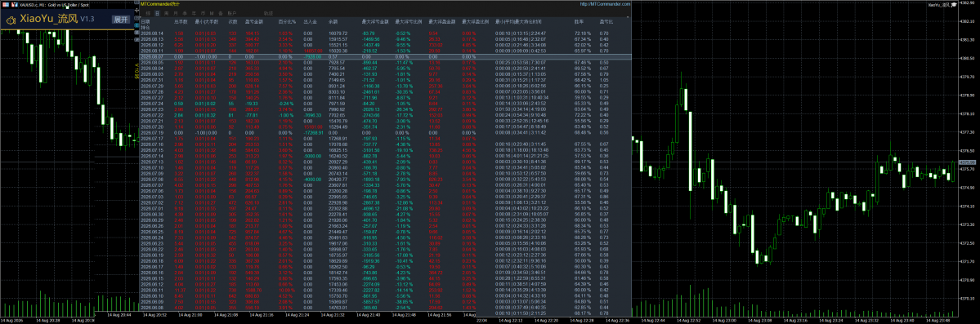This screenshot has width=980, height=324.
Task: Click the 盈亏比 column header
Action: coord(606,21)
